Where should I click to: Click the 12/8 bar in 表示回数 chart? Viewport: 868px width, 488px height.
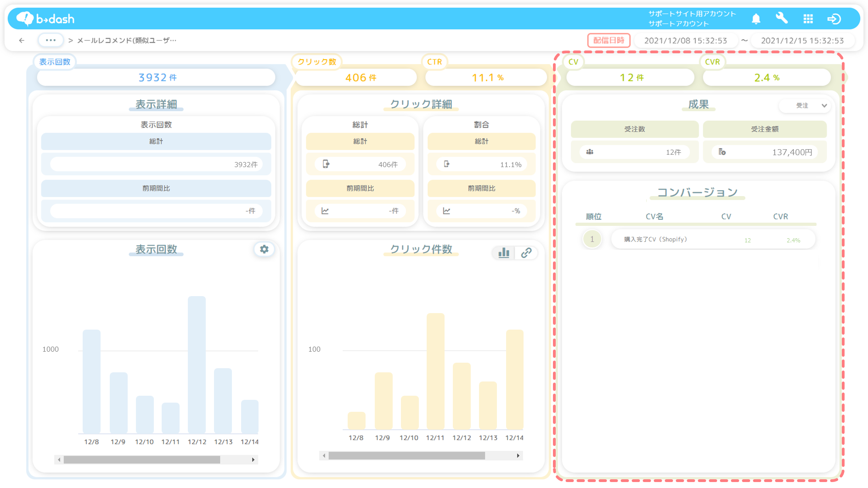click(91, 381)
